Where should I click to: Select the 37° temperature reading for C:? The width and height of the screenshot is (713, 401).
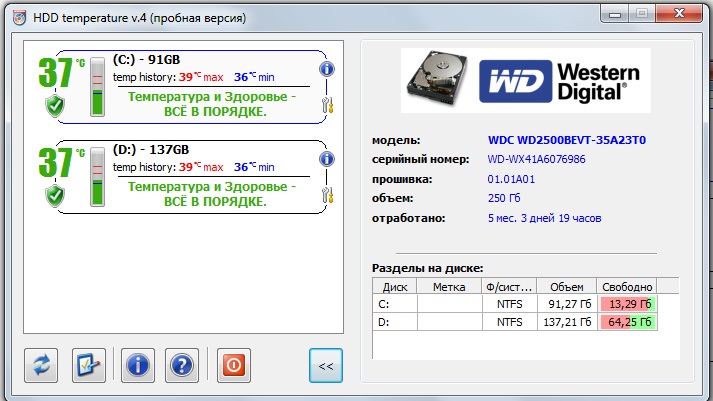pyautogui.click(x=61, y=73)
